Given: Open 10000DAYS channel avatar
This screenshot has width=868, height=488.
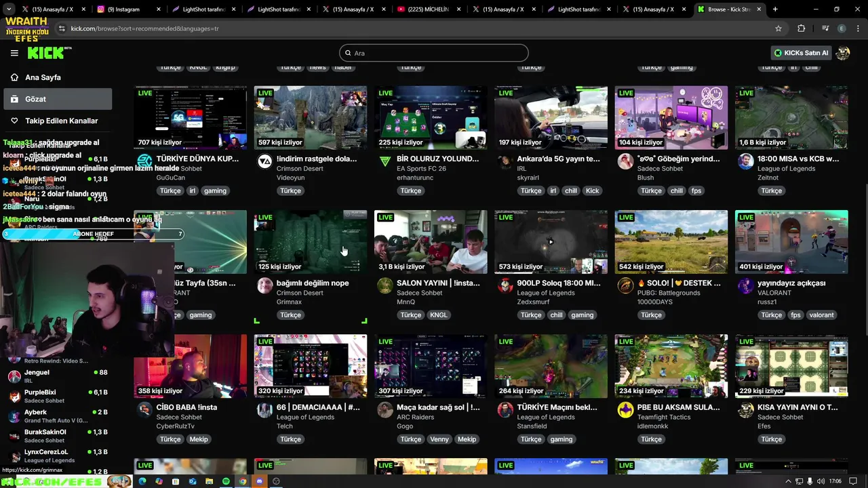Looking at the screenshot, I should [x=625, y=285].
